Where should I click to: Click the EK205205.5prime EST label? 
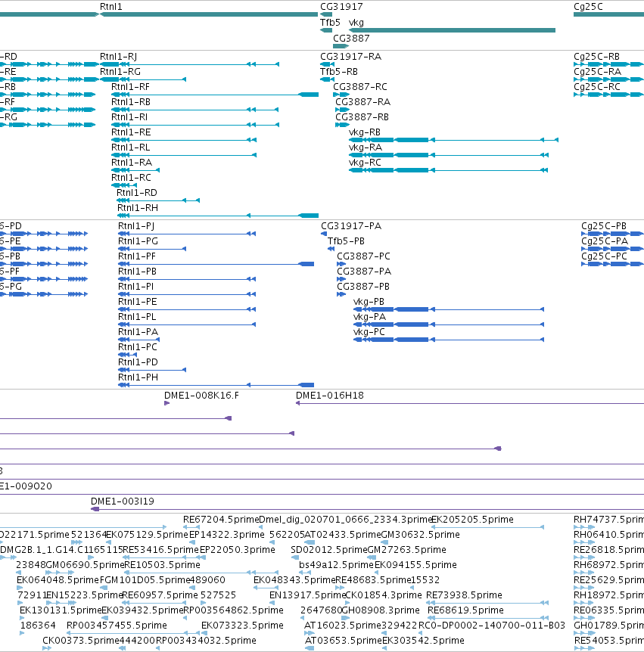pyautogui.click(x=473, y=520)
